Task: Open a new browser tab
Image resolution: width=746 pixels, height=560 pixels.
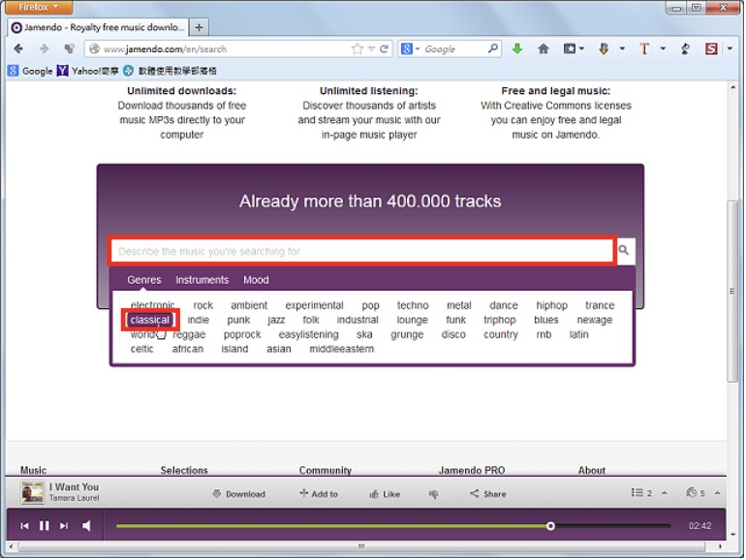Action: (199, 27)
